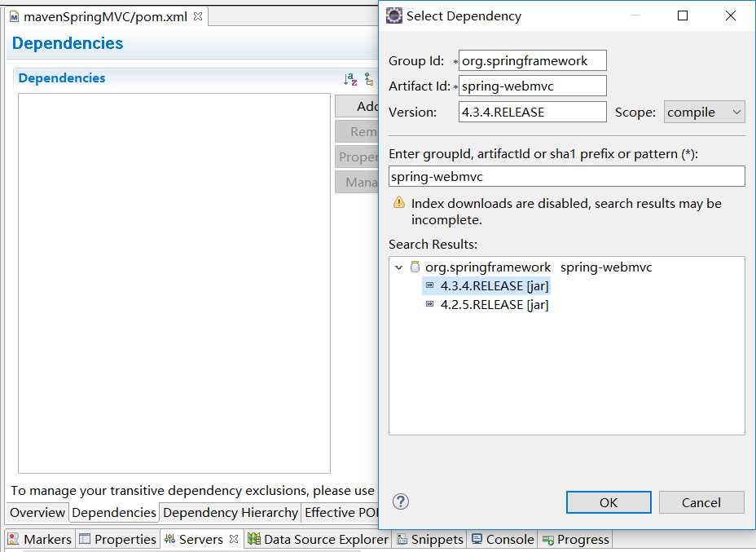Click the 'Index downloads are disabled' warning text

[x=566, y=211]
